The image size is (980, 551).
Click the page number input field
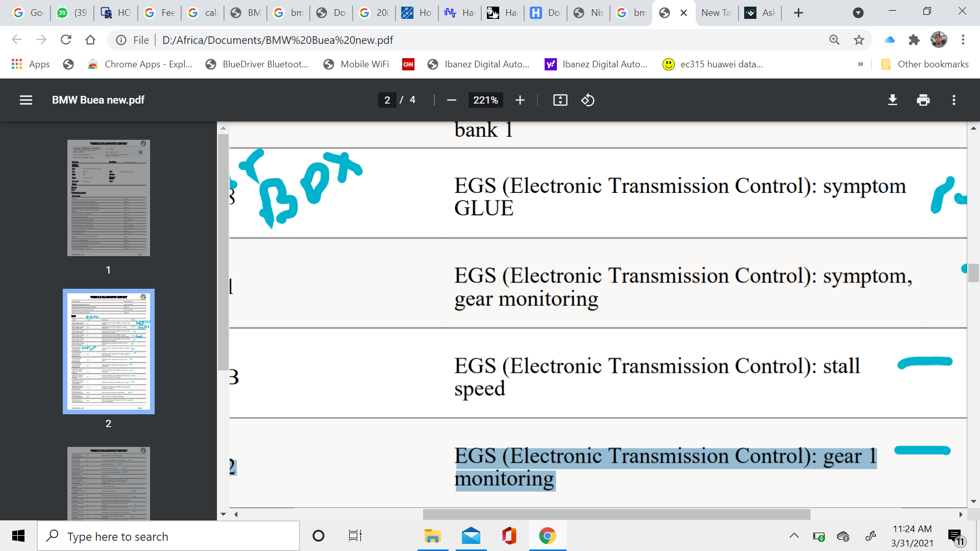(387, 100)
